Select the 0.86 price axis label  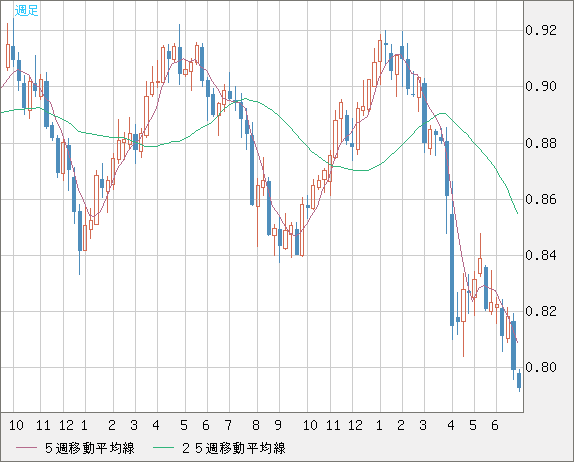(x=541, y=199)
